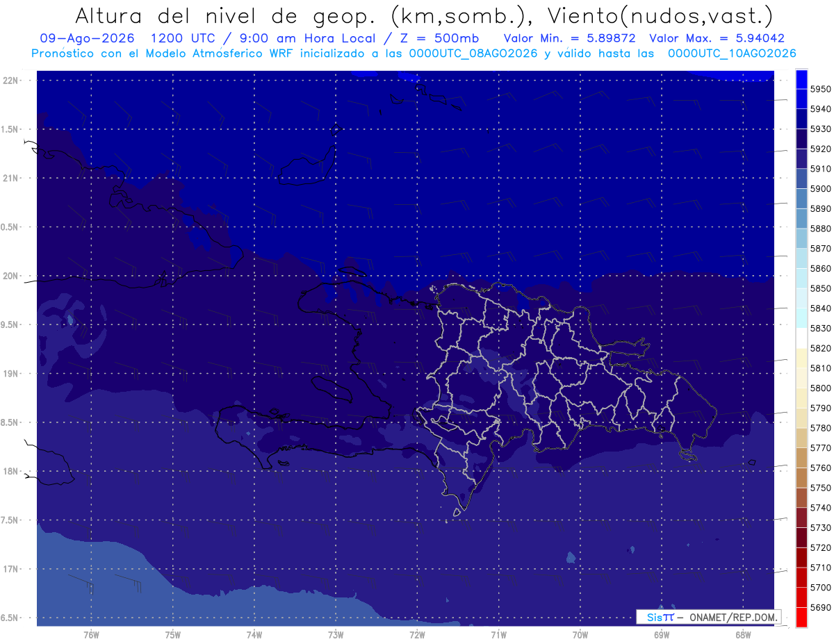Click the color band between 5940 and 5950
This screenshot has width=834, height=644.
tap(801, 99)
